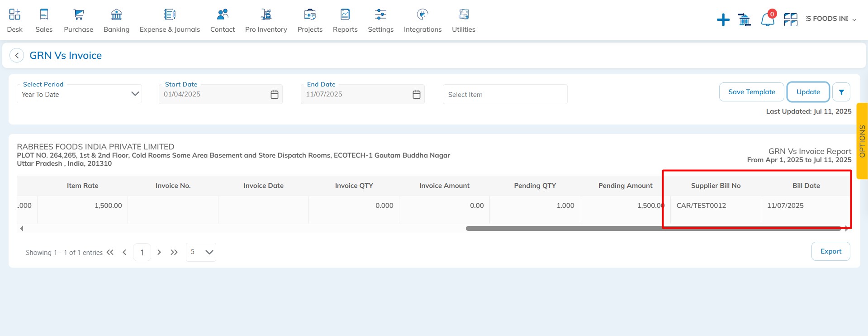Open the dashboard grid icon
Image resolution: width=868 pixels, height=336 pixels.
791,19
